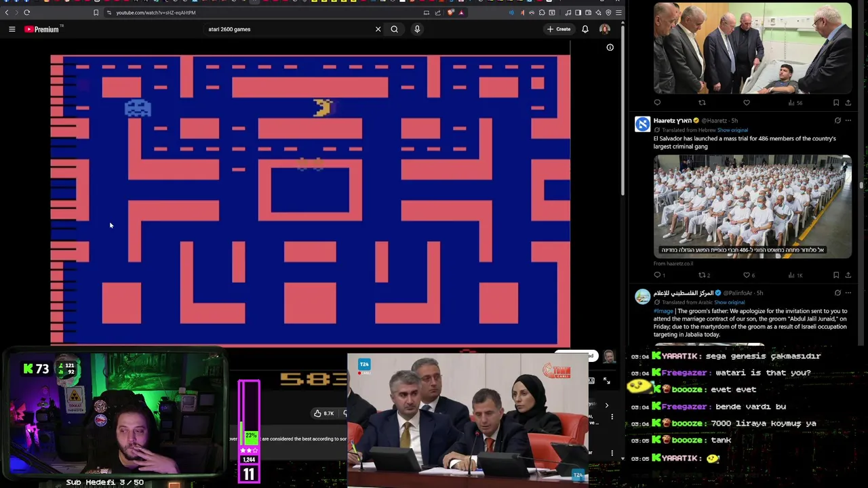
Task: Open the YouTube Create button
Action: click(559, 29)
